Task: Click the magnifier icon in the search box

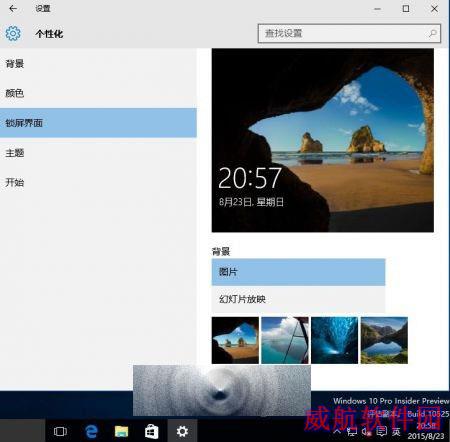Action: pos(433,33)
